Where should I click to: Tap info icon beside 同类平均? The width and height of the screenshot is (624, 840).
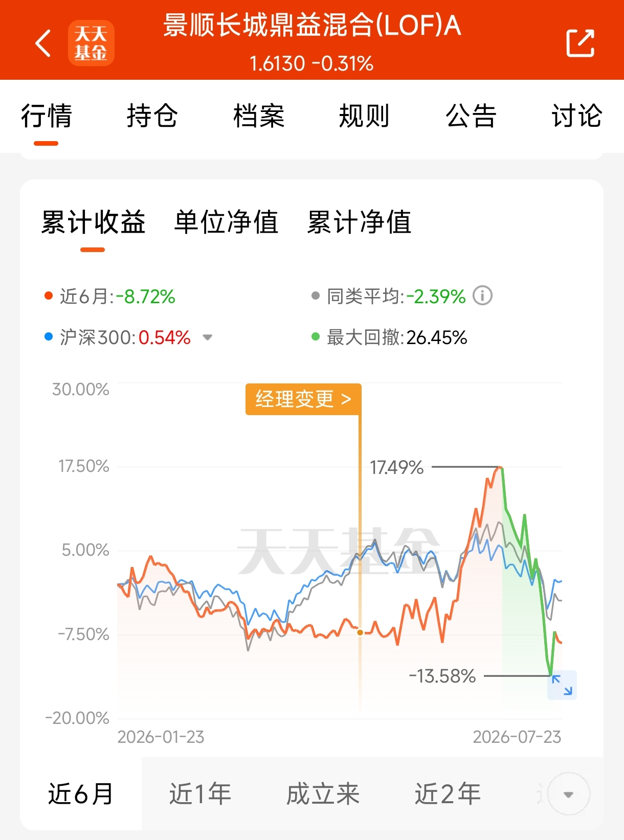click(482, 296)
